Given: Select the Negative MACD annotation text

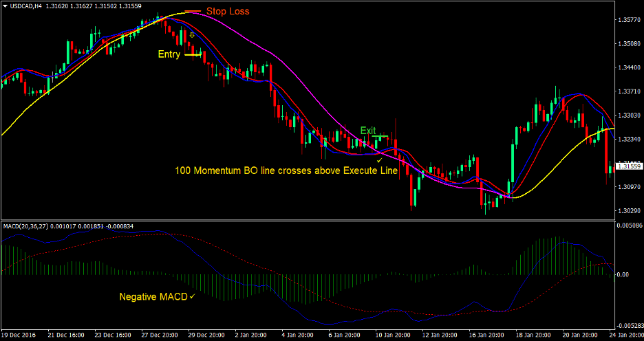Looking at the screenshot, I should [153, 296].
